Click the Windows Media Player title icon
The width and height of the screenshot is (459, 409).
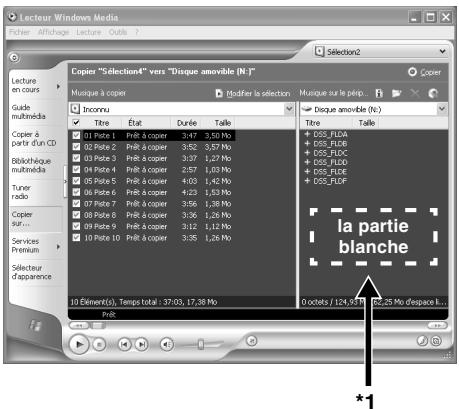pyautogui.click(x=13, y=17)
